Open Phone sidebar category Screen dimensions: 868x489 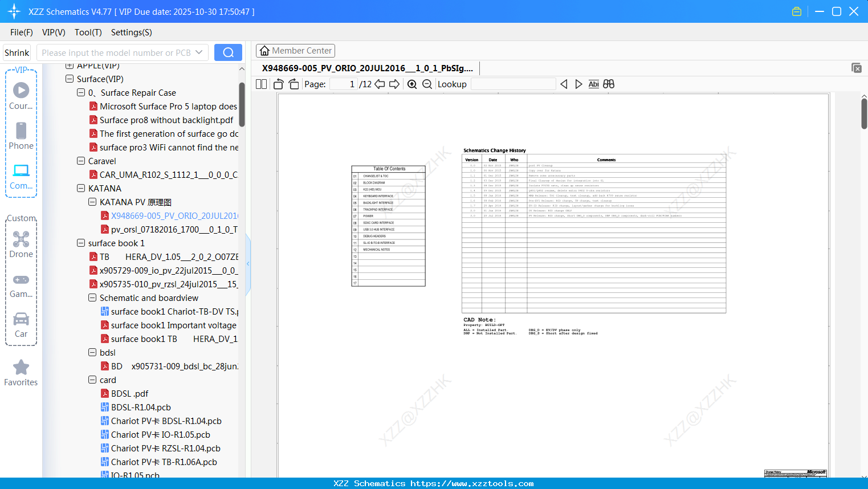coord(21,136)
